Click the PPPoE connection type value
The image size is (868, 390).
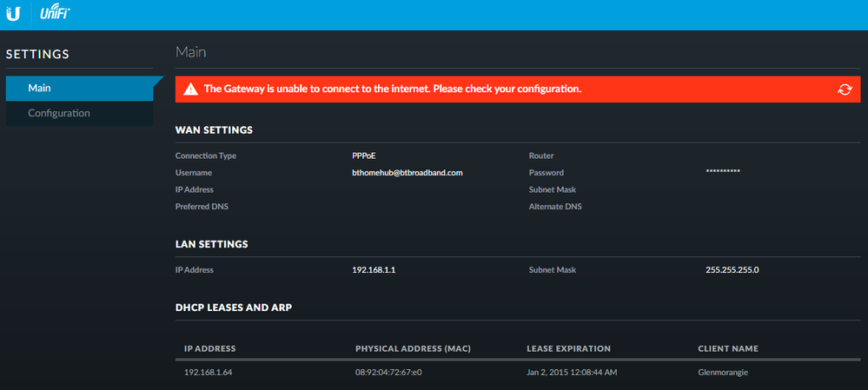tap(365, 156)
